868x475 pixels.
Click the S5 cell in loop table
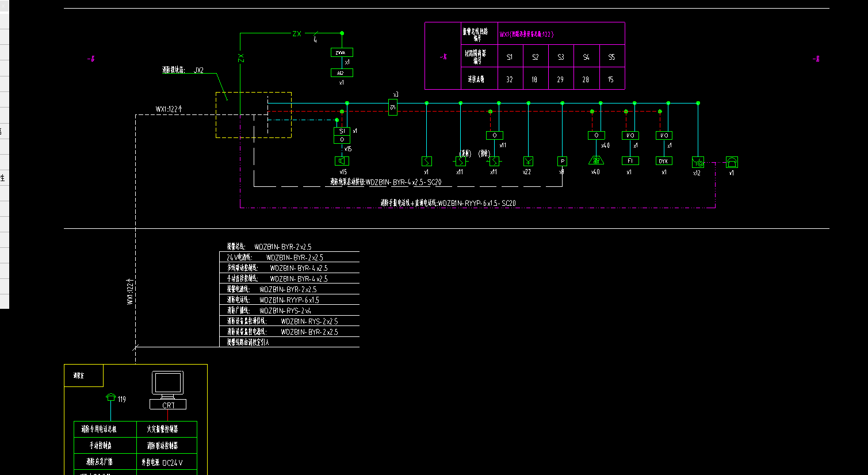611,57
